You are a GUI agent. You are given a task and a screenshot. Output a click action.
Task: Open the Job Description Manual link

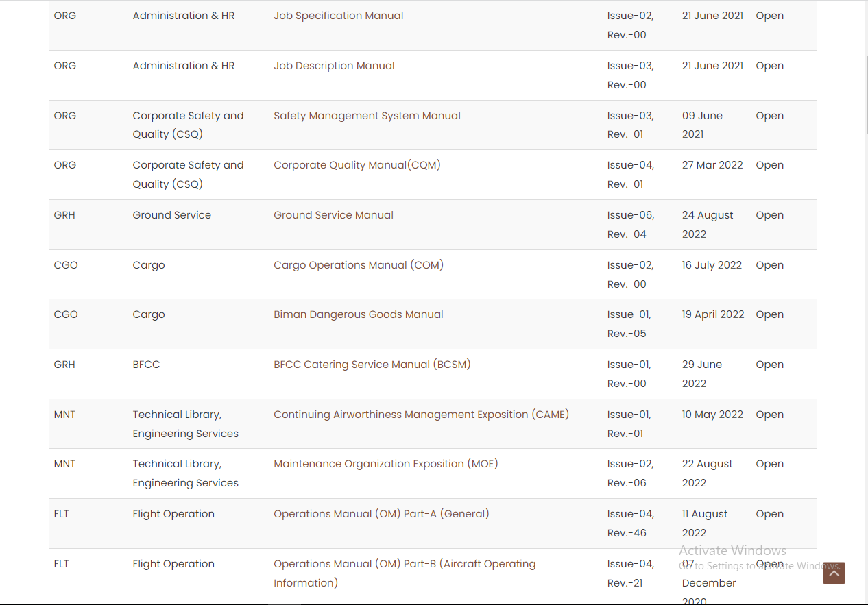[334, 66]
